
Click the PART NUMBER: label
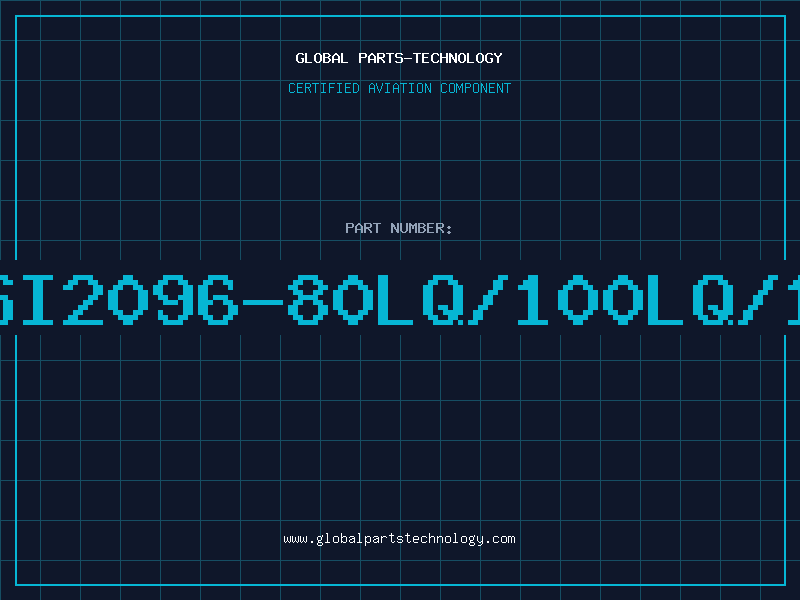(398, 228)
